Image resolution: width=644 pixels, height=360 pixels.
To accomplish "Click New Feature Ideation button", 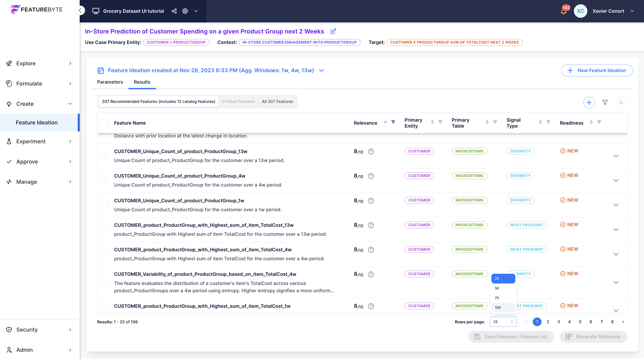I will [x=597, y=70].
